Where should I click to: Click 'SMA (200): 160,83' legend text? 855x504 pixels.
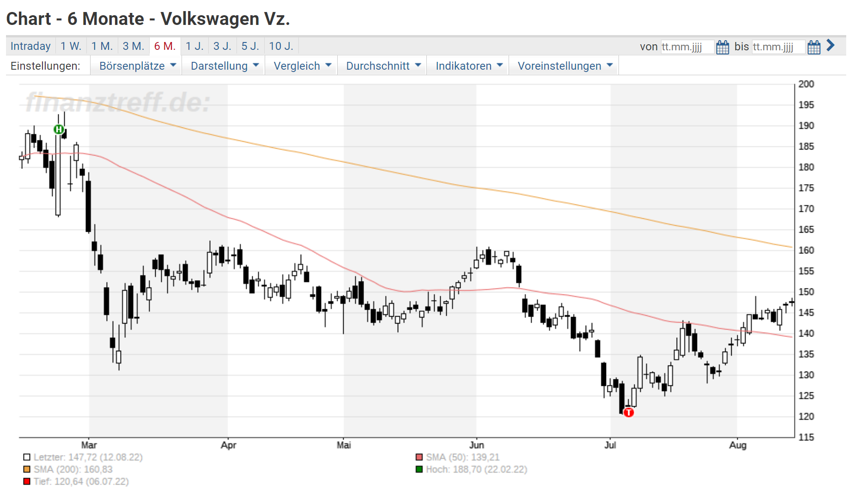[x=73, y=469]
